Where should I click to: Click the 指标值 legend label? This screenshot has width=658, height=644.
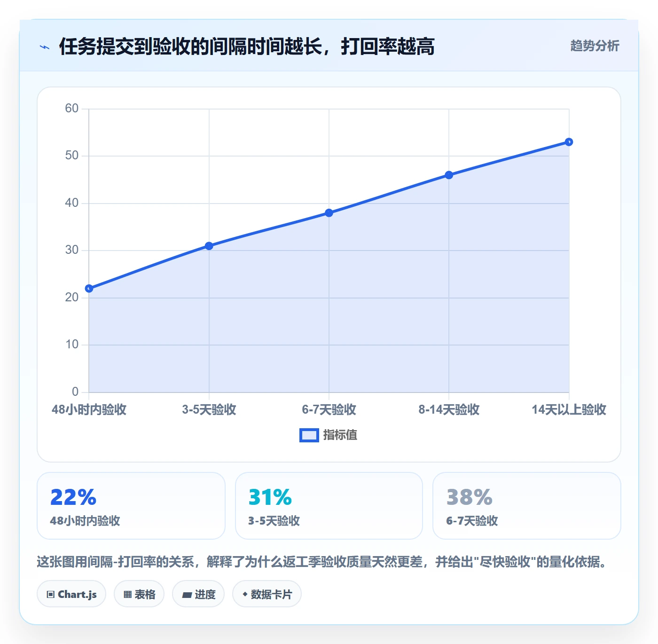(x=340, y=435)
